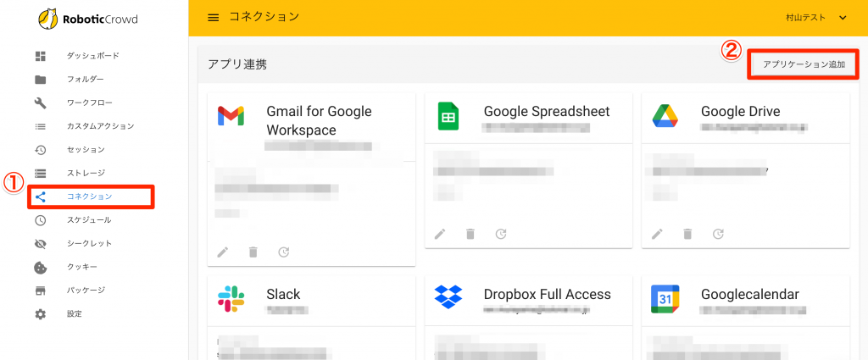
Task: Open シークレット in sidebar
Action: (x=89, y=243)
